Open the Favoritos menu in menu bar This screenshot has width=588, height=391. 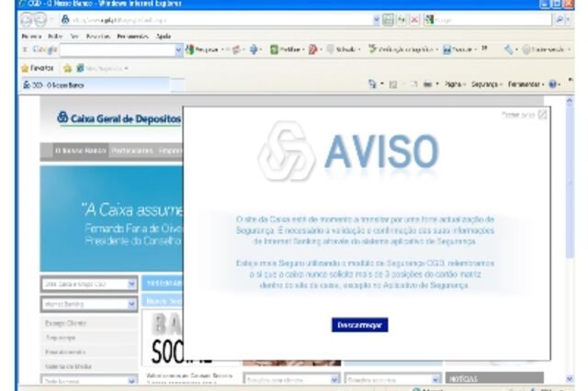(98, 37)
